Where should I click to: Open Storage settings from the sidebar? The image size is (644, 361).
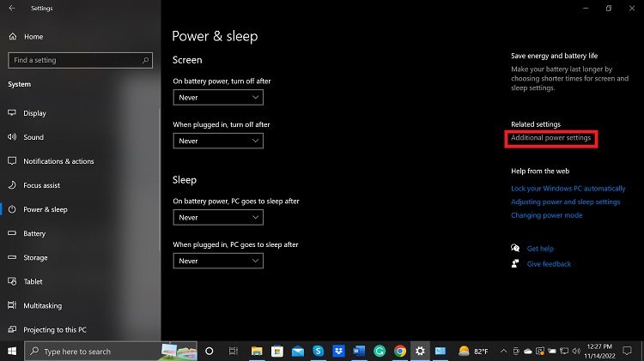pos(35,257)
